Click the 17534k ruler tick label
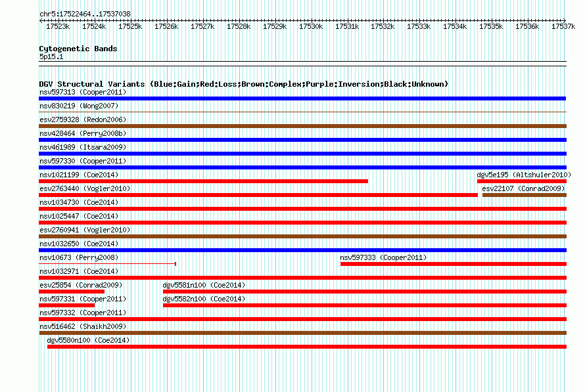 click(x=455, y=26)
